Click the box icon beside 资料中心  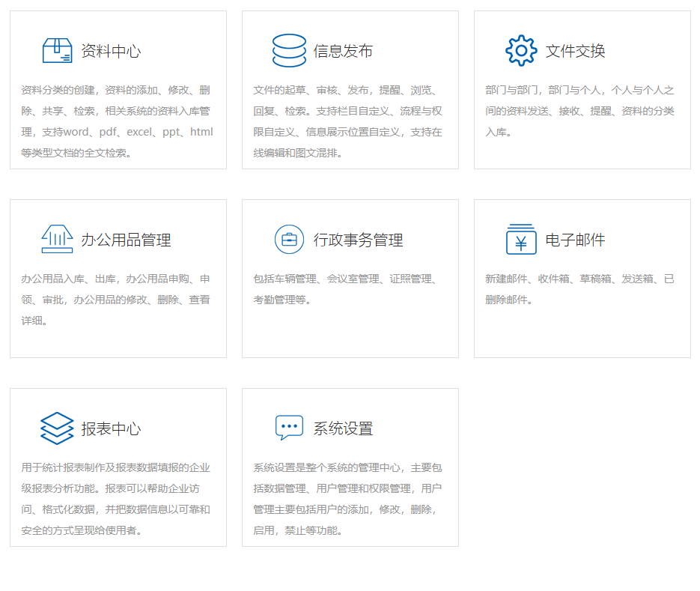pos(57,50)
